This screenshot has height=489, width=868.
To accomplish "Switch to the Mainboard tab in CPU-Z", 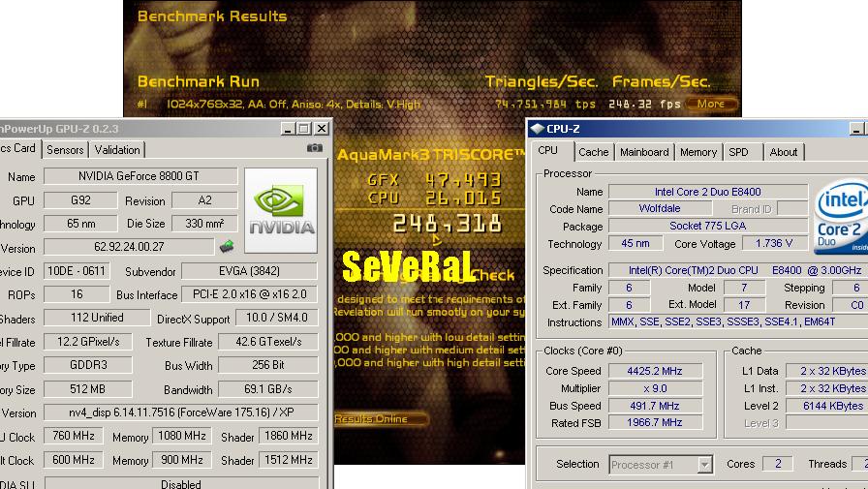I will click(x=644, y=152).
